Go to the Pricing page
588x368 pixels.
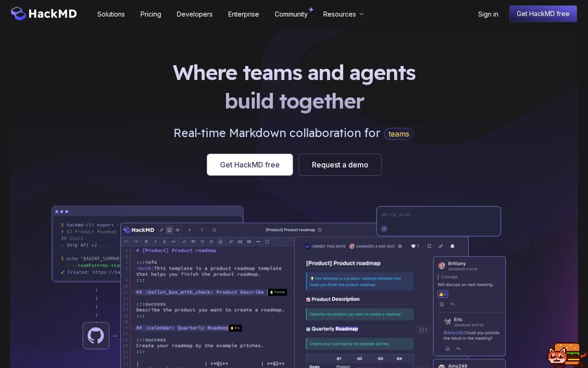pyautogui.click(x=151, y=14)
